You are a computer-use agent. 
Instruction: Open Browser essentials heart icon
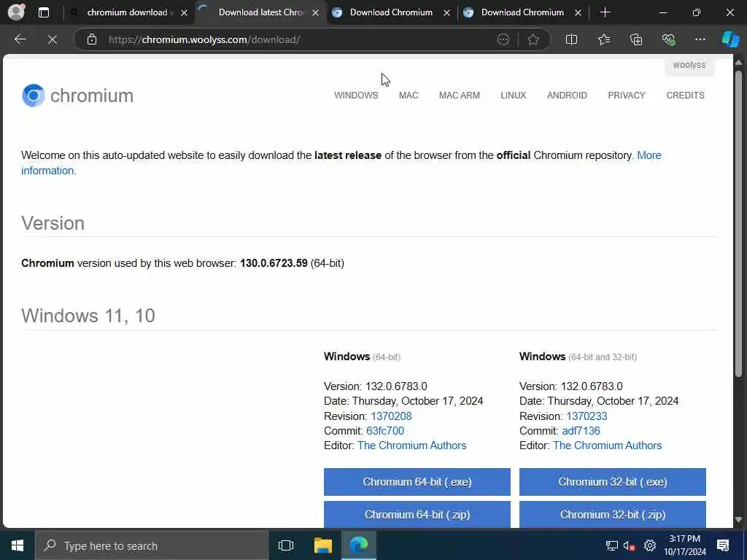click(x=668, y=39)
